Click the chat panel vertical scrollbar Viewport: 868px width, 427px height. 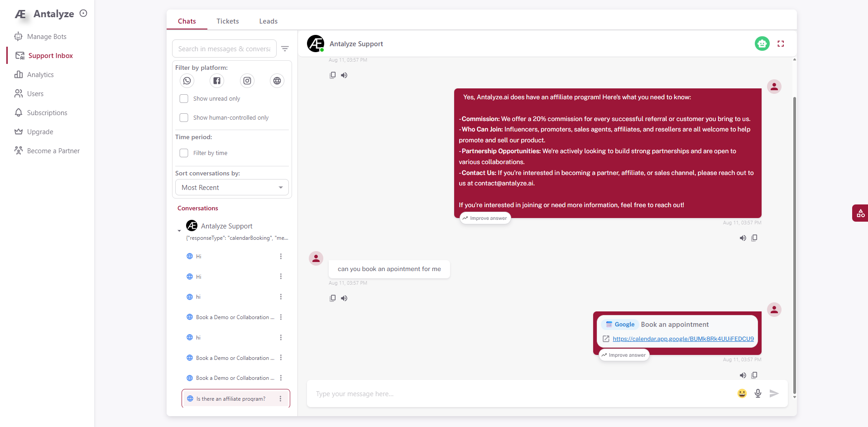[x=794, y=227]
